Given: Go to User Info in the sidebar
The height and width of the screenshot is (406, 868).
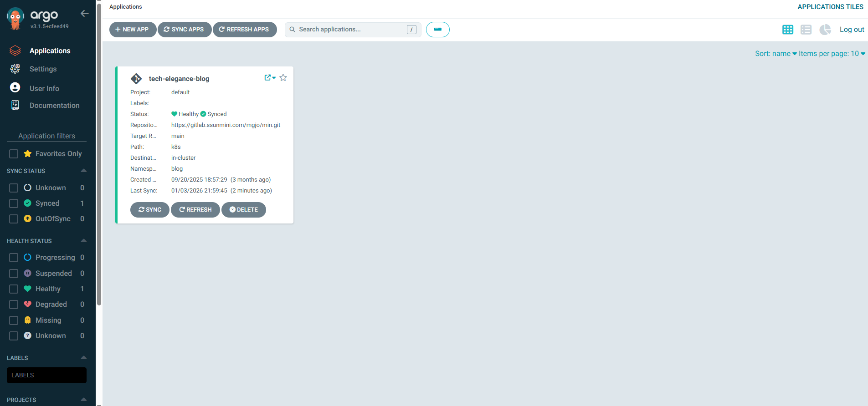Looking at the screenshot, I should tap(44, 88).
